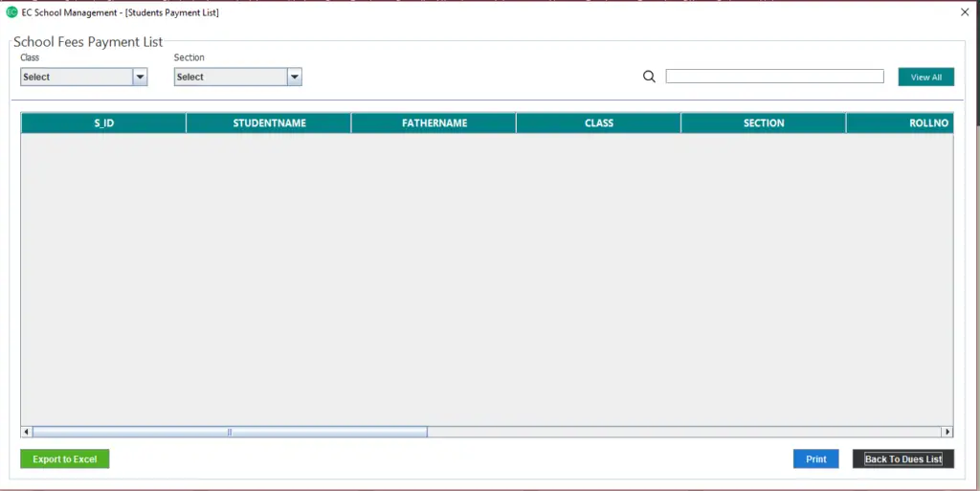Click the EC app logo icon

(x=11, y=11)
